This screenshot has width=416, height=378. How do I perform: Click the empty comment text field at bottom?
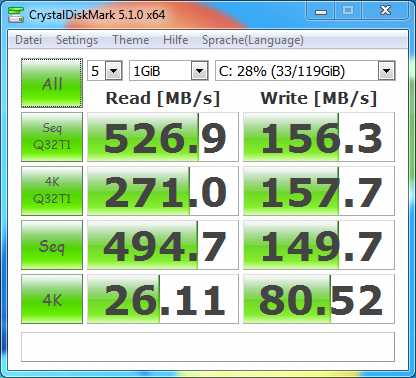pyautogui.click(x=208, y=347)
